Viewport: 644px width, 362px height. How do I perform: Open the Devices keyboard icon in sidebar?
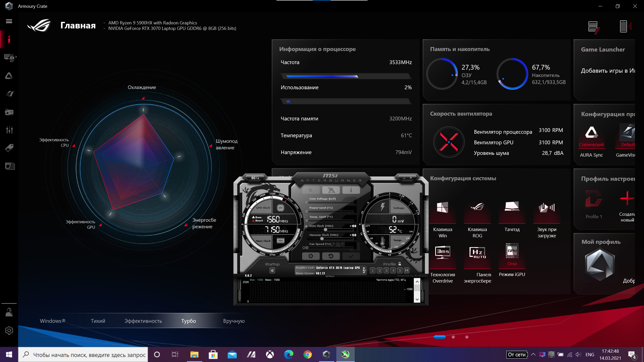click(x=10, y=57)
